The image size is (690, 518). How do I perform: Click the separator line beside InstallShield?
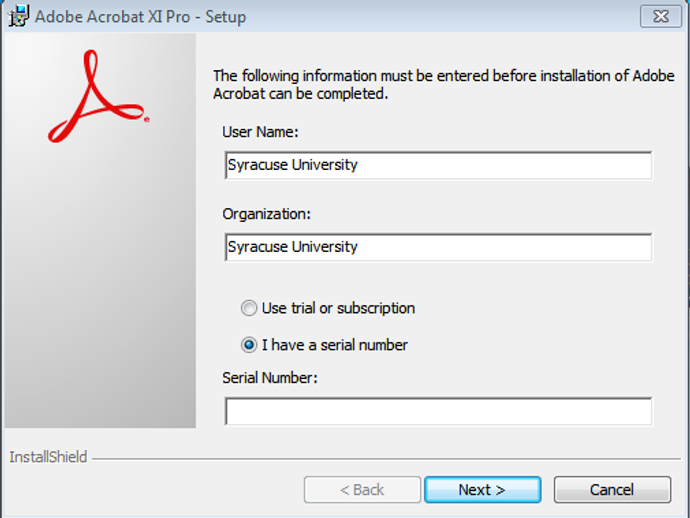pyautogui.click(x=380, y=458)
